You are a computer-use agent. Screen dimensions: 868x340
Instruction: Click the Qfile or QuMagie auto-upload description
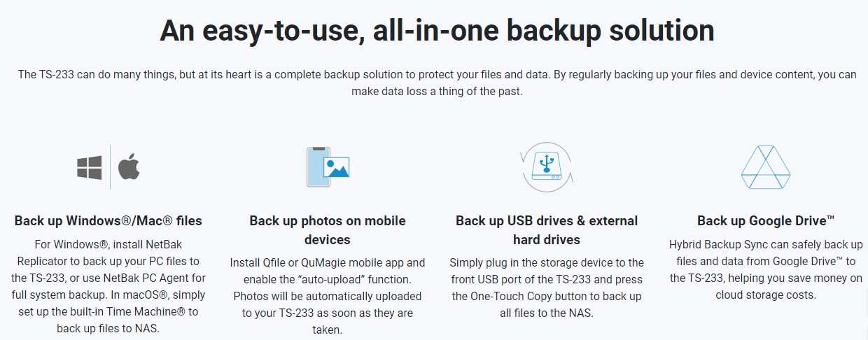click(x=328, y=296)
